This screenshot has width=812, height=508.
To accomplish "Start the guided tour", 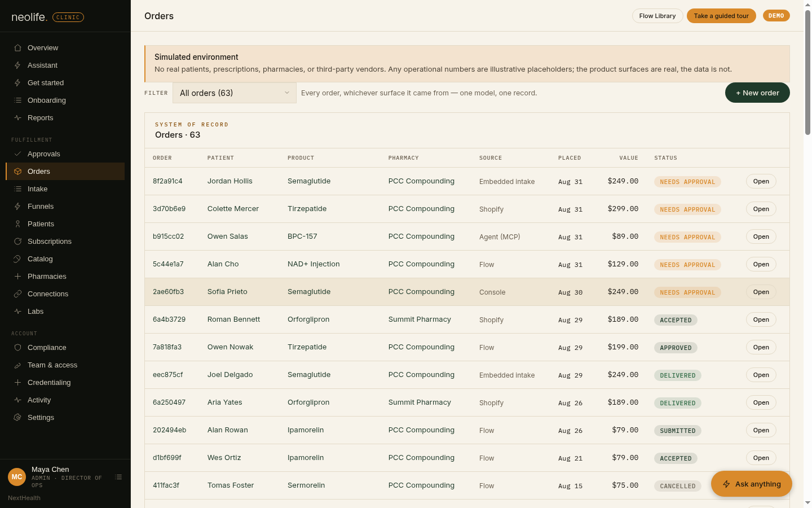I will (x=721, y=16).
